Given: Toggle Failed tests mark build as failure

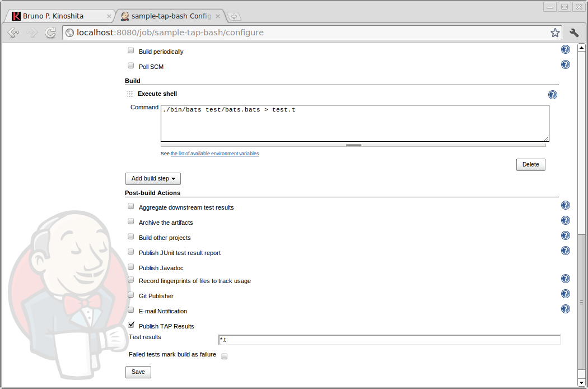Looking at the screenshot, I should click(x=224, y=356).
